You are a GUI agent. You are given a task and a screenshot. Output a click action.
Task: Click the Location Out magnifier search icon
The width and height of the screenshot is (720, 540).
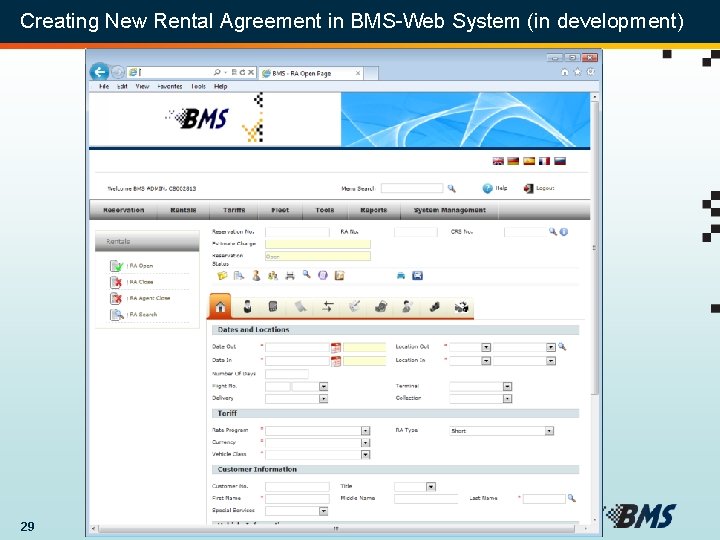coord(562,347)
